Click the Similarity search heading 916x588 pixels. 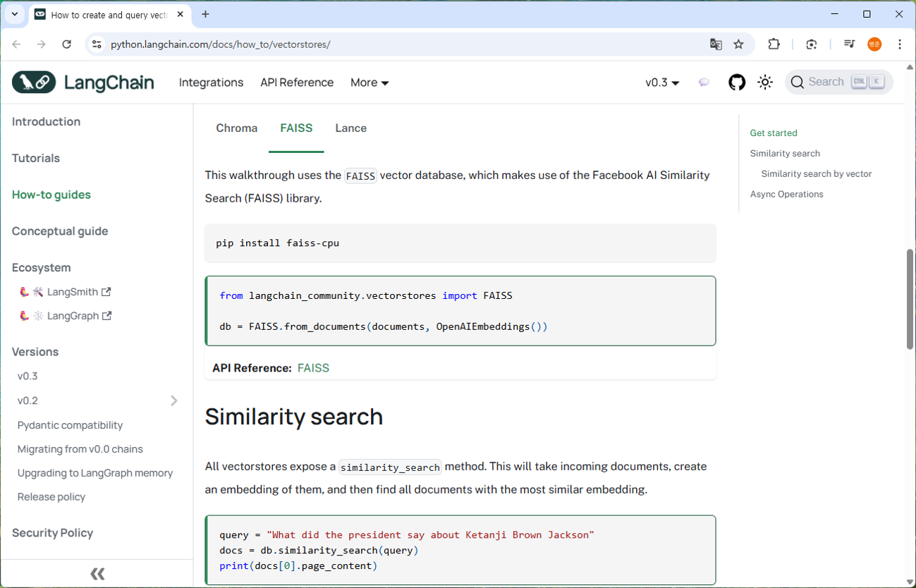tap(293, 417)
